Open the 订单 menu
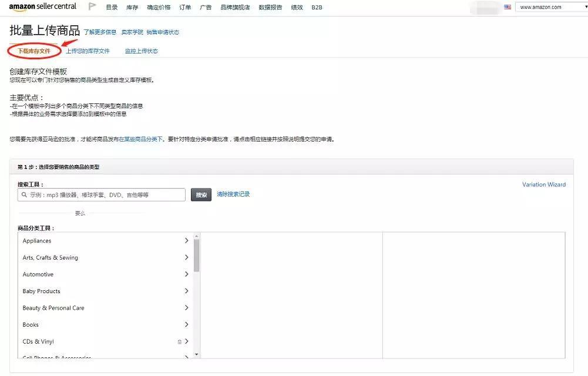Image resolution: width=588 pixels, height=376 pixels. (185, 7)
